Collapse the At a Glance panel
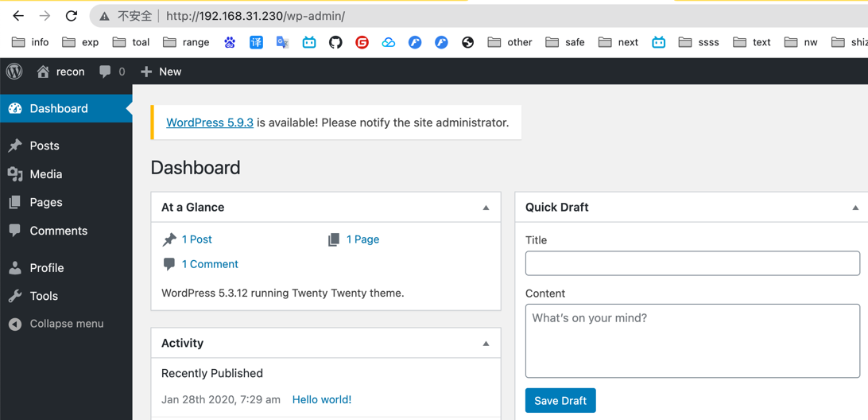Screen dimensions: 868x420 (x=486, y=208)
